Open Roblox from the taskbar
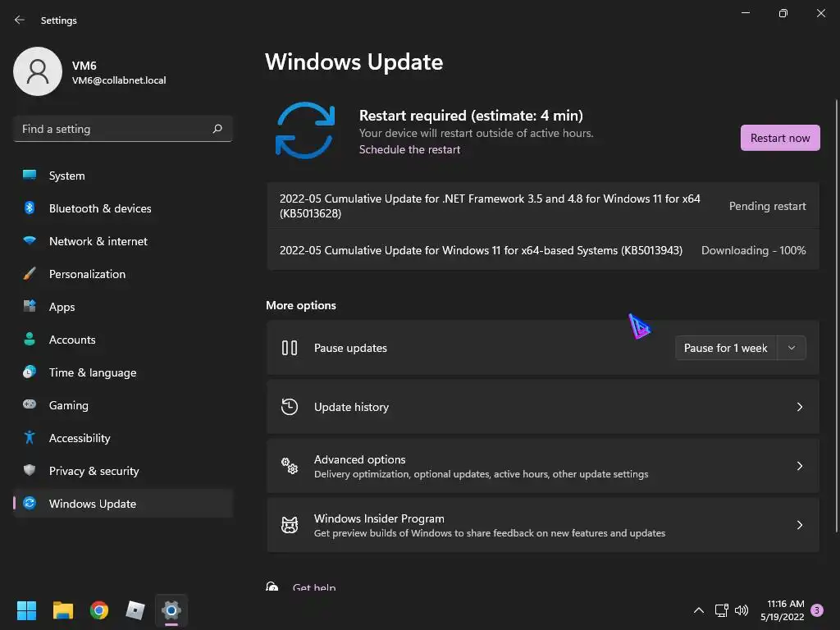This screenshot has height=630, width=840. point(135,610)
